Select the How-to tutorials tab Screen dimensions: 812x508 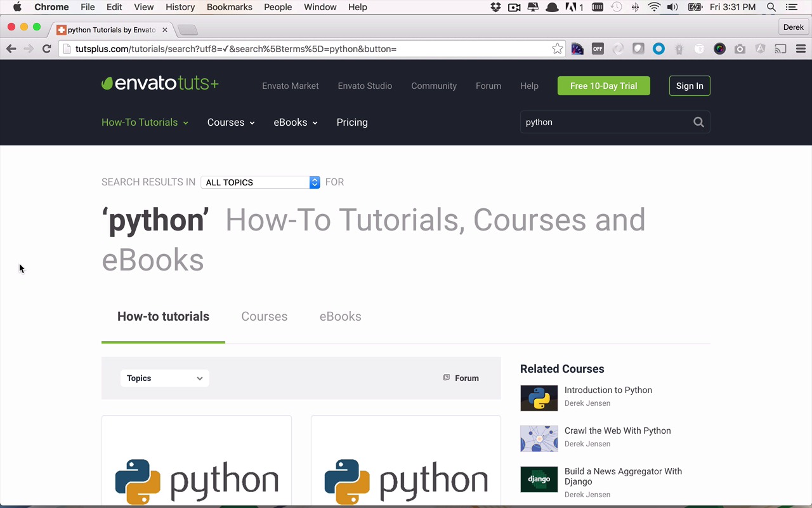[x=163, y=316]
